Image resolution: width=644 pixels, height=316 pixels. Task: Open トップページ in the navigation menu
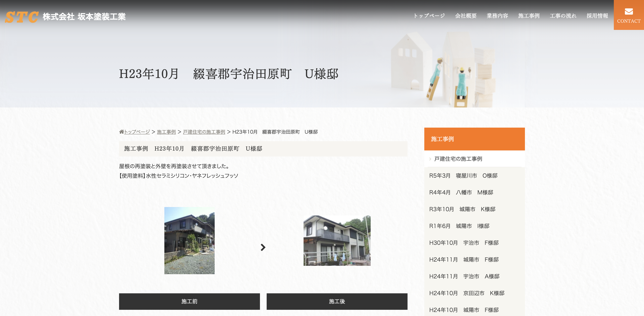pos(429,16)
